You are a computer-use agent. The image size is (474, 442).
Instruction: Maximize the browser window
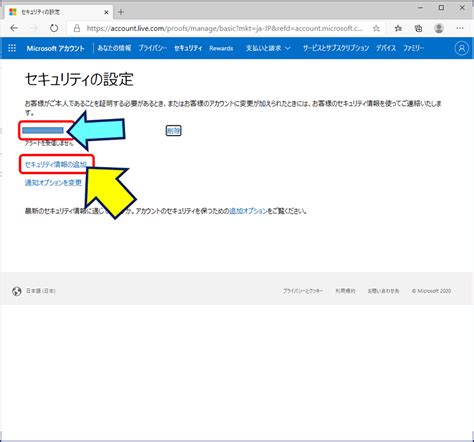(x=441, y=7)
